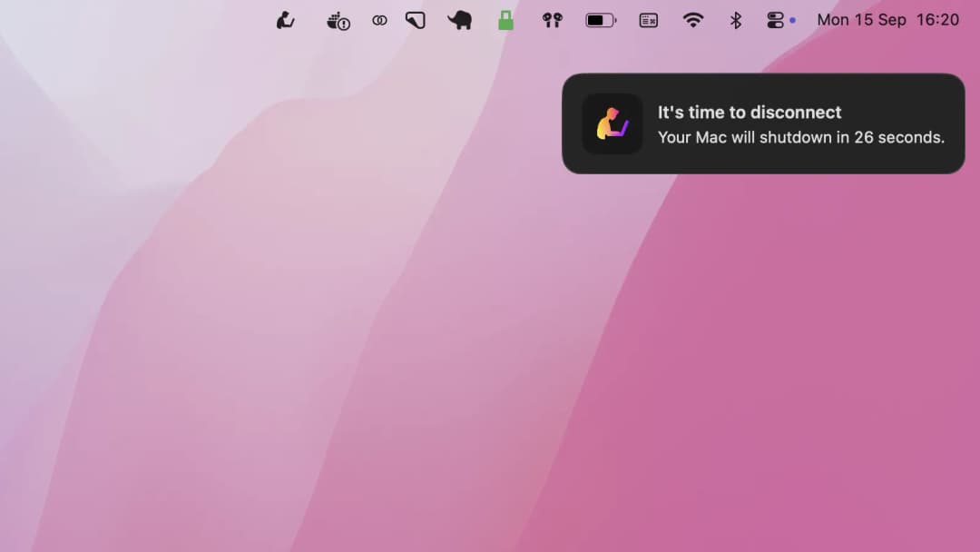This screenshot has height=552, width=980.
Task: Click "It's time to disconnect" notification title
Action: tap(750, 113)
